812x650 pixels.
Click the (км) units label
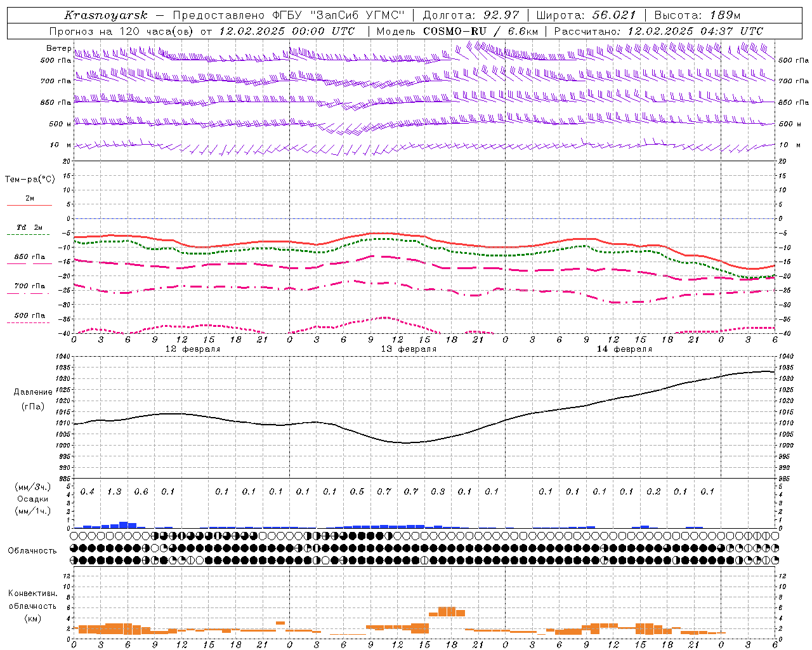point(32,618)
